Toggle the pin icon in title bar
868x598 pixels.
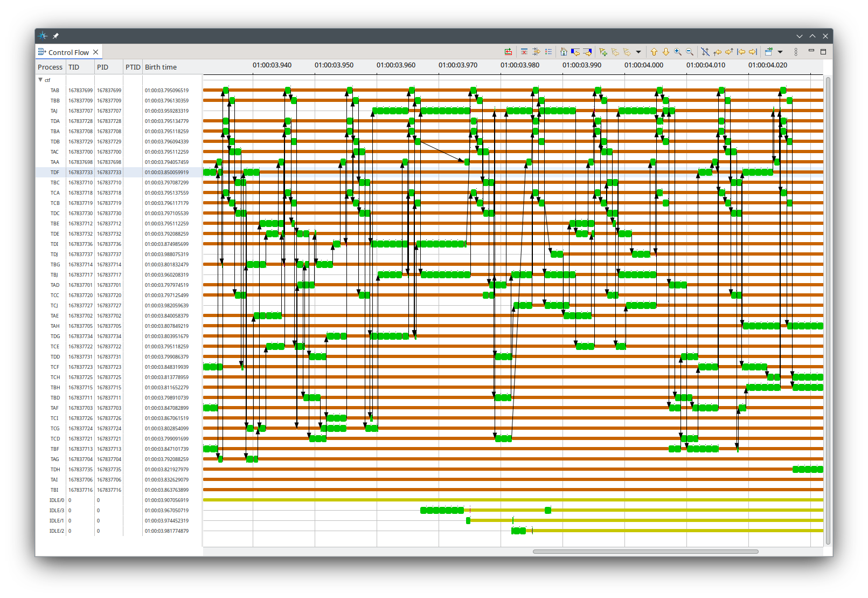[x=55, y=36]
